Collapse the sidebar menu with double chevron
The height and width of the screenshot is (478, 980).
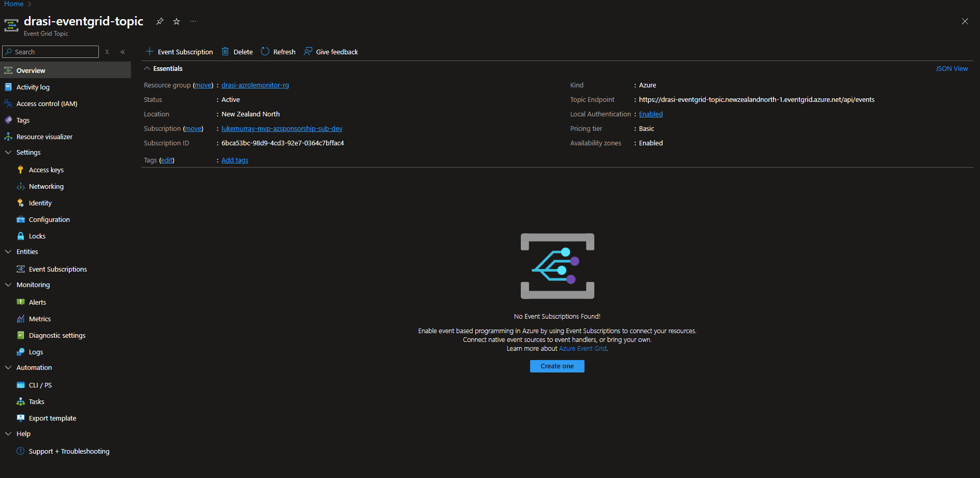click(x=123, y=52)
